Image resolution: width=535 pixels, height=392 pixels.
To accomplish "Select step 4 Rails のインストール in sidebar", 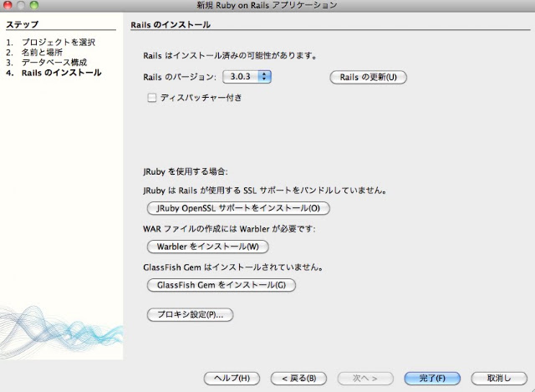I will [61, 73].
